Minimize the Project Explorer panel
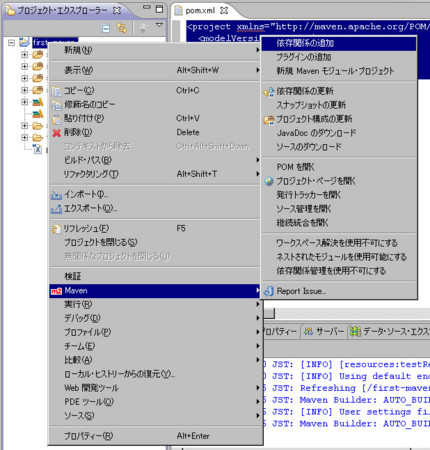This screenshot has height=450, width=430. point(146,8)
